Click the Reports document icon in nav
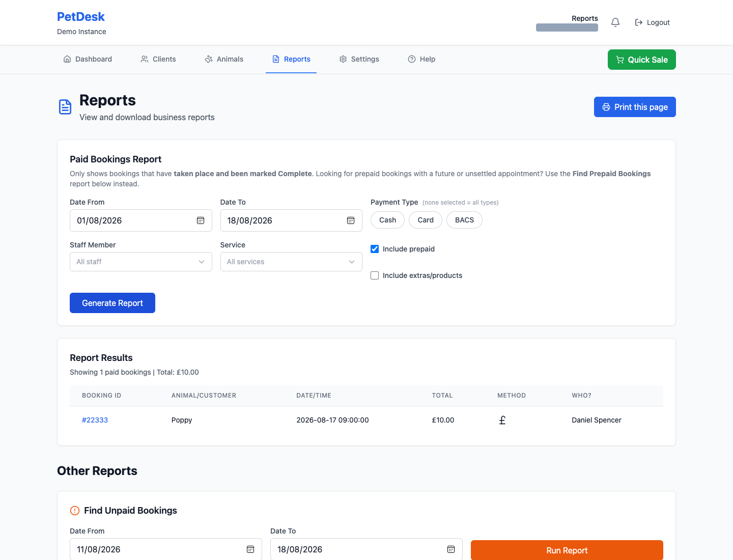Screen dimensions: 733x560 [x=276, y=59]
